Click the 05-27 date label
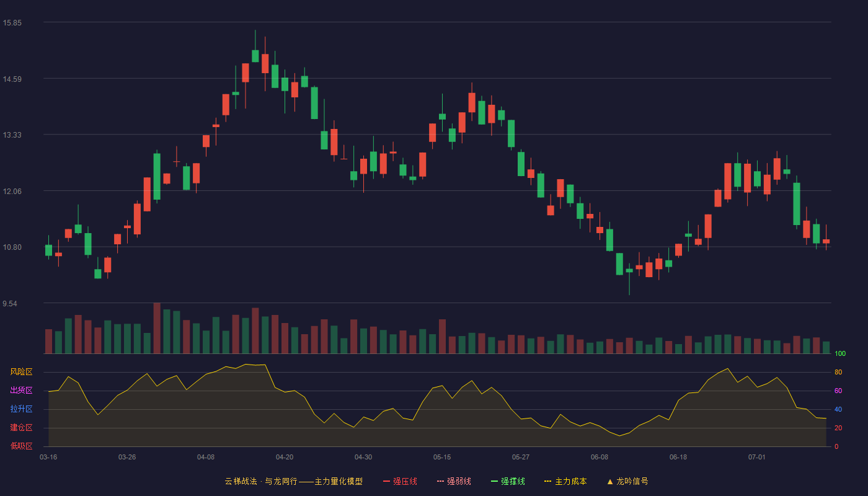The height and width of the screenshot is (496, 868). coord(521,457)
